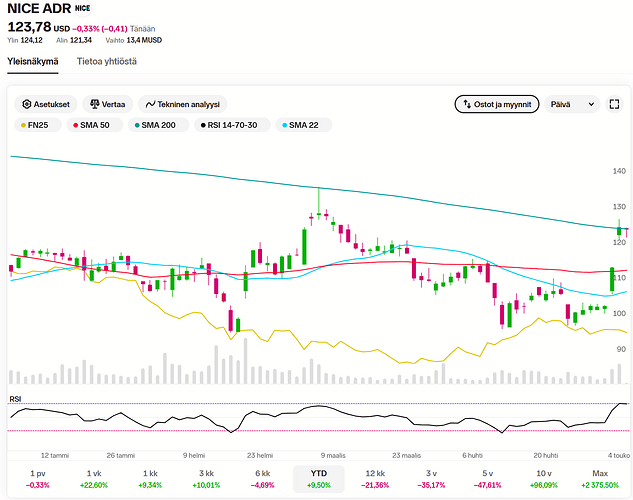Click the 9 maalis date axis label
This screenshot has height=500, width=633.
point(333,456)
